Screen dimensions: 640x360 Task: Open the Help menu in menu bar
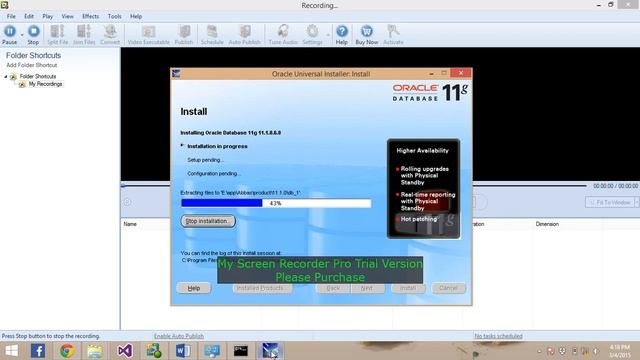click(136, 16)
